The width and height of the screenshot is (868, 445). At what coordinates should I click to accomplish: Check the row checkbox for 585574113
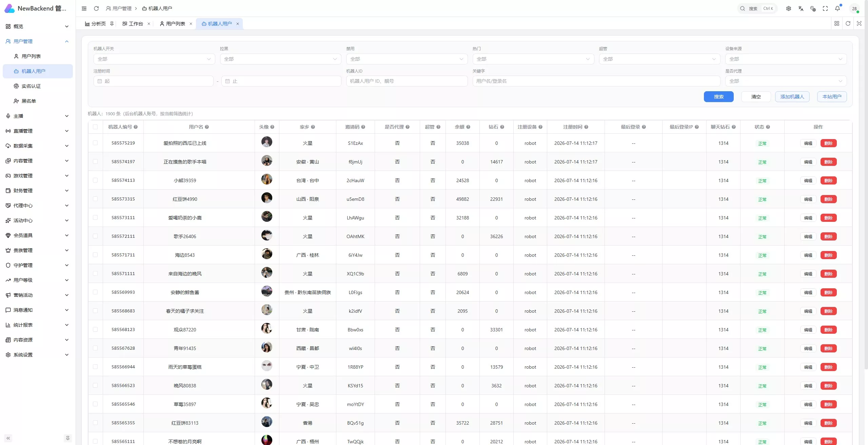point(95,180)
